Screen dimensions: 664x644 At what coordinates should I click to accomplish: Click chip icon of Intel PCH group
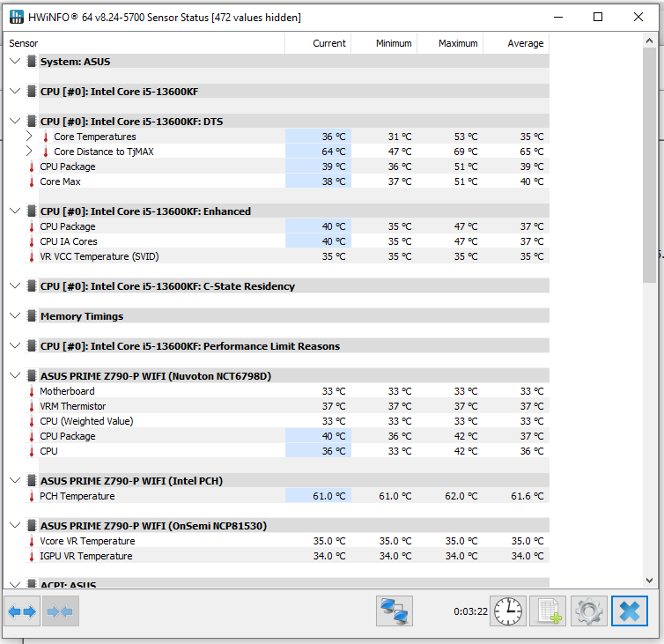(32, 481)
